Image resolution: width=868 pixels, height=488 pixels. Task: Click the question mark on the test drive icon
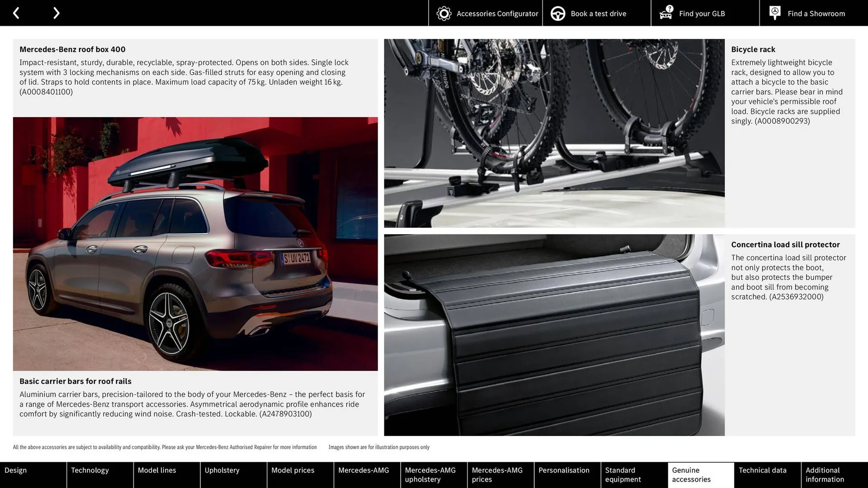tap(669, 8)
